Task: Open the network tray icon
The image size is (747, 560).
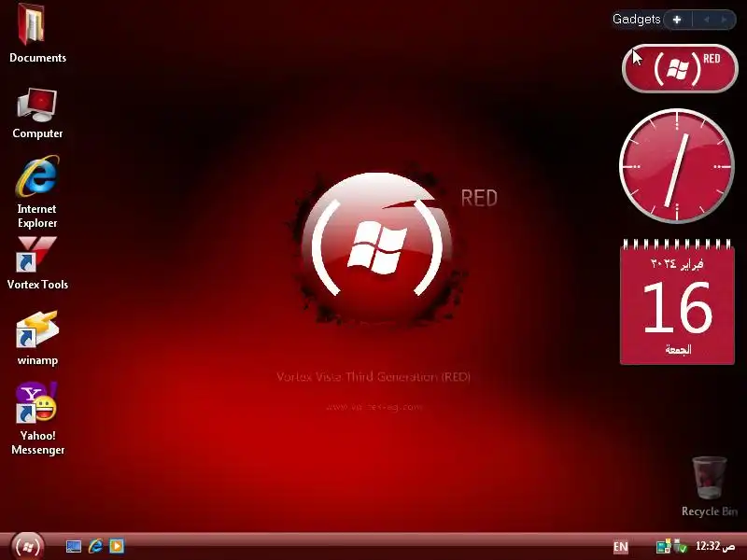Action: [663, 547]
